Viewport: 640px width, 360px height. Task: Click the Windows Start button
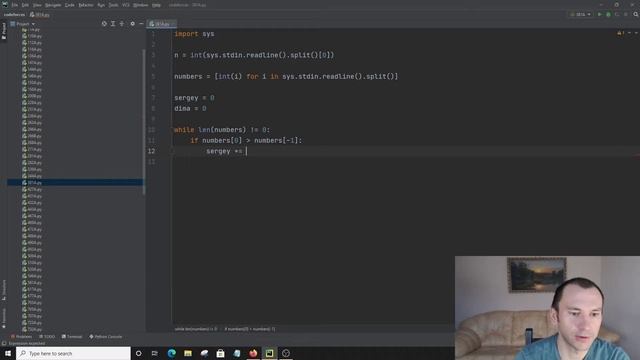(x=8, y=353)
